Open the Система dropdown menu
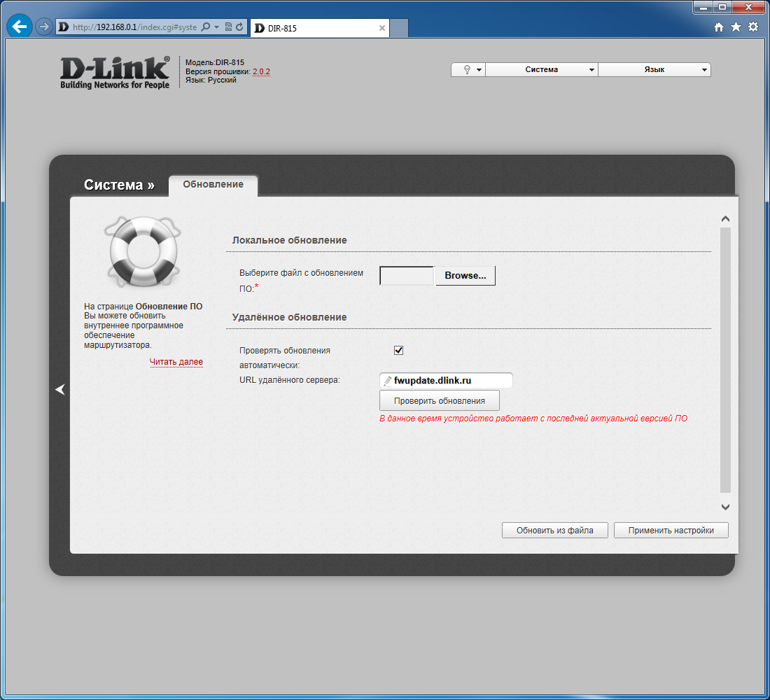The width and height of the screenshot is (770, 700). 541,69
